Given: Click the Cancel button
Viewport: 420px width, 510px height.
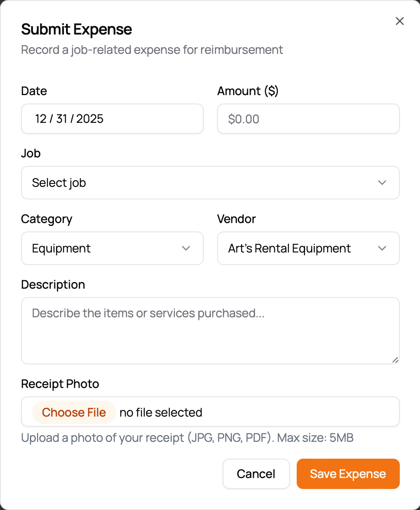Looking at the screenshot, I should click(x=256, y=474).
